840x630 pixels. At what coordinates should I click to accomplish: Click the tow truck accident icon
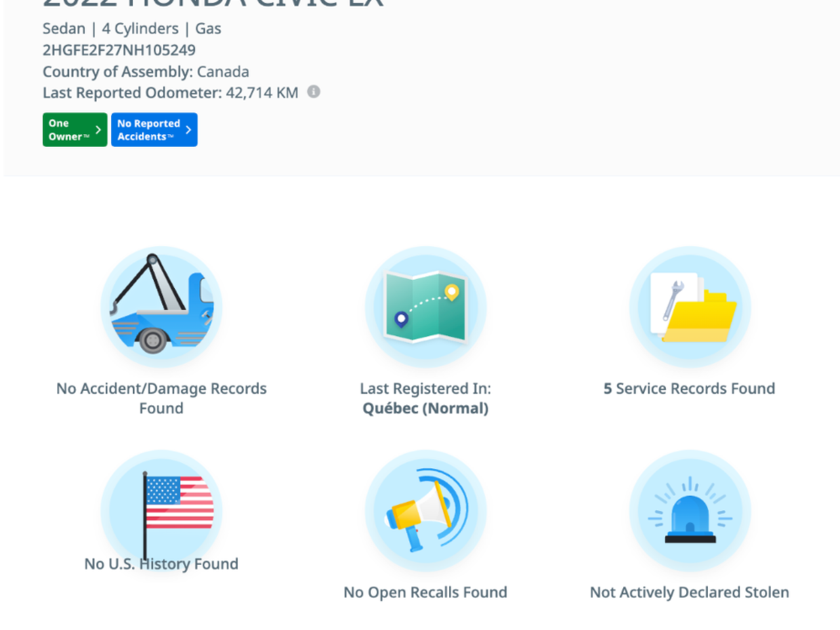[x=161, y=306]
